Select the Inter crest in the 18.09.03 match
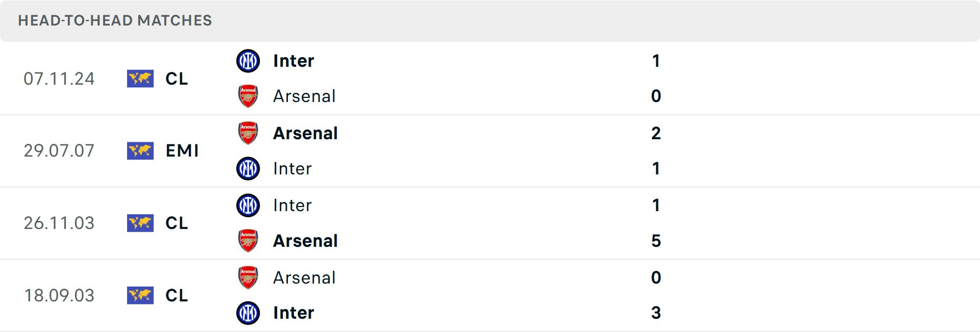The width and height of the screenshot is (980, 332). click(248, 313)
